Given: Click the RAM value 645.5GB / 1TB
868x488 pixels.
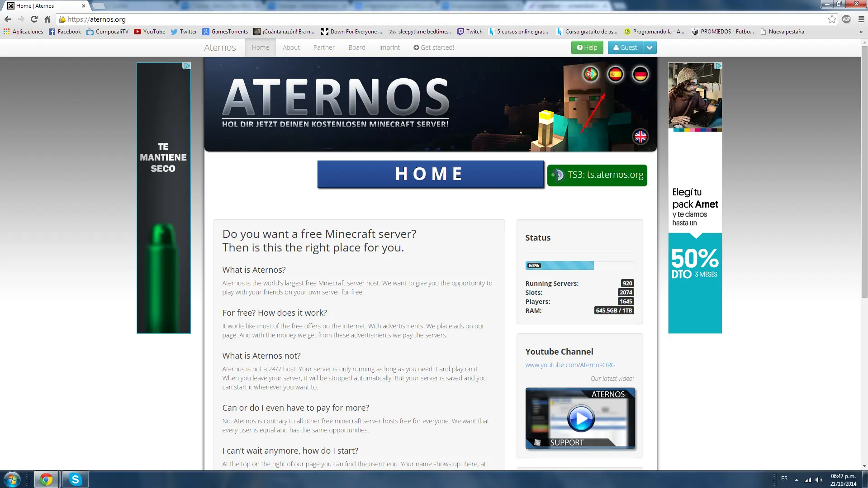Looking at the screenshot, I should tap(614, 311).
